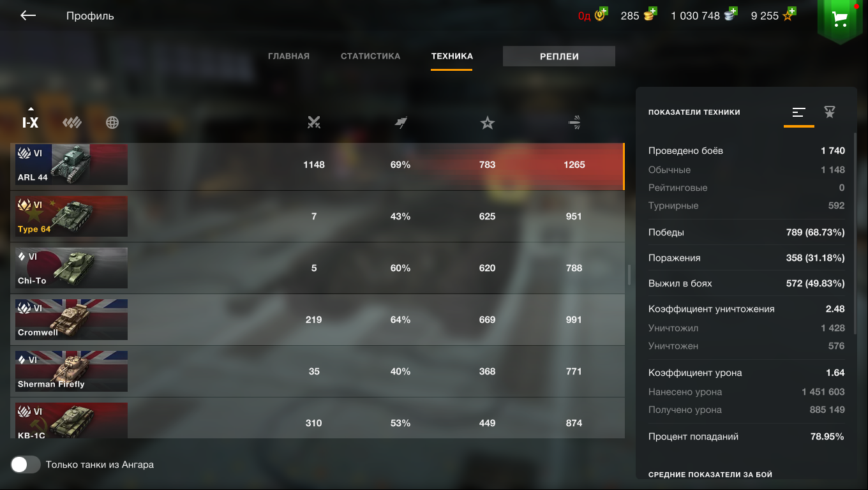Select the Cromwell tank row
The width and height of the screenshot is (868, 490).
pos(317,320)
